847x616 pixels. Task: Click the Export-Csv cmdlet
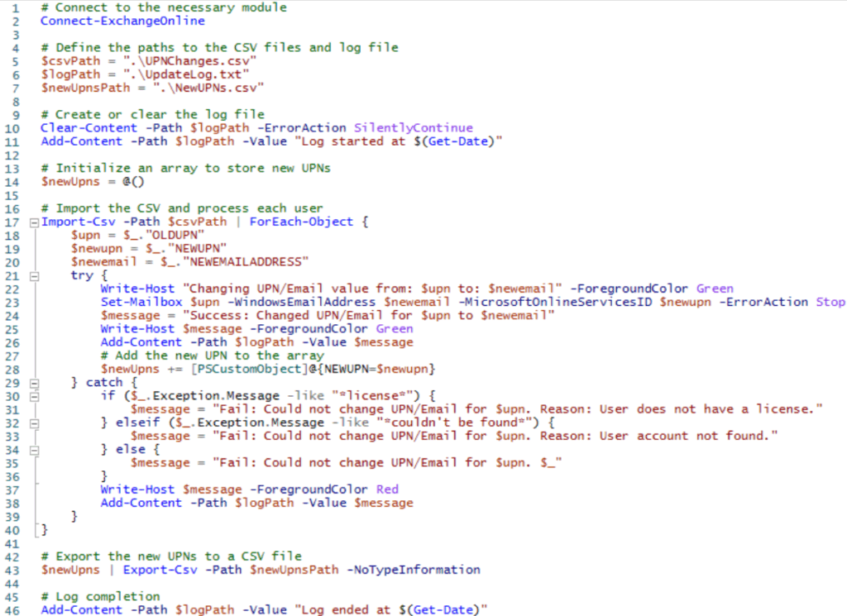coord(160,571)
